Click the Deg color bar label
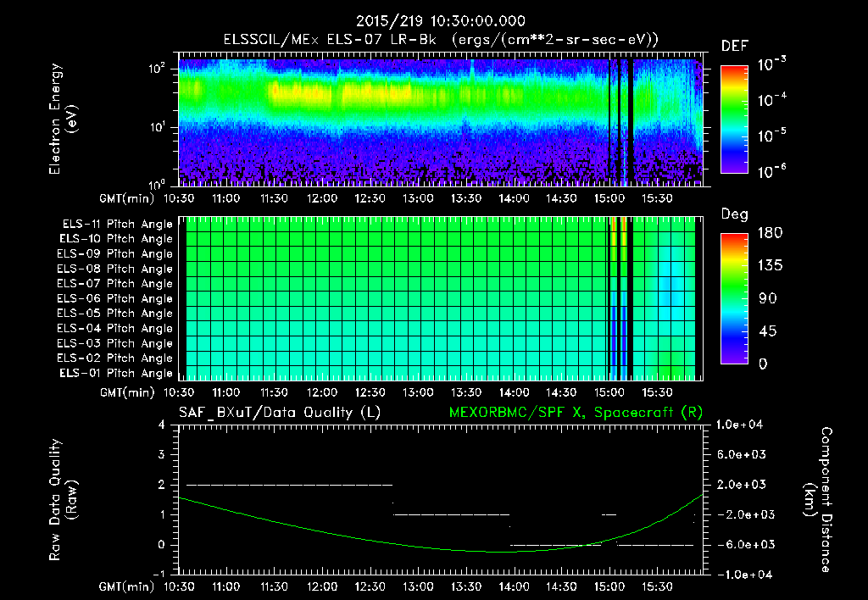 tap(735, 214)
